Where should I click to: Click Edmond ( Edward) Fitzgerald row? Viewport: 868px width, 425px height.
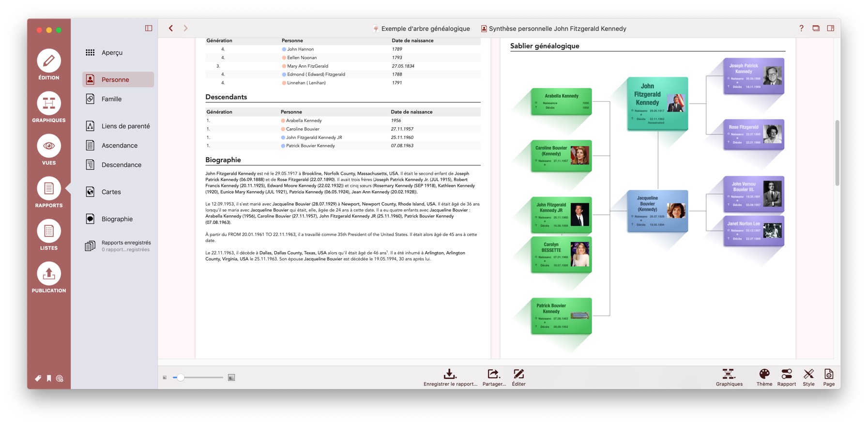pyautogui.click(x=343, y=74)
